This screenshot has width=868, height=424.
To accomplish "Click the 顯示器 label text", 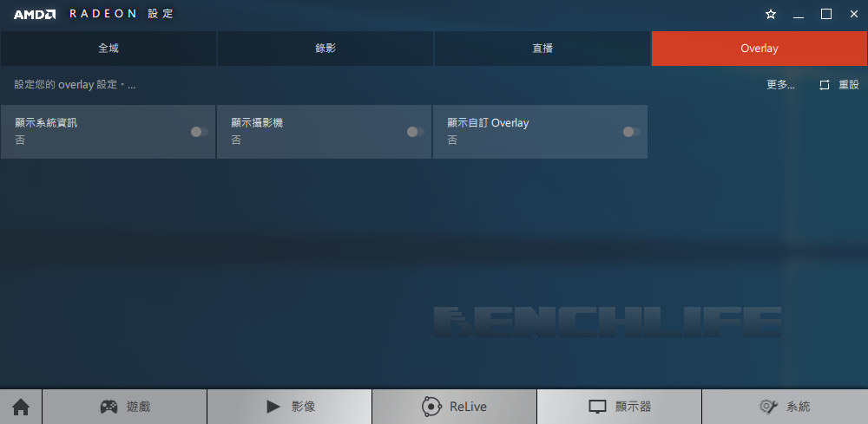I will click(x=634, y=407).
